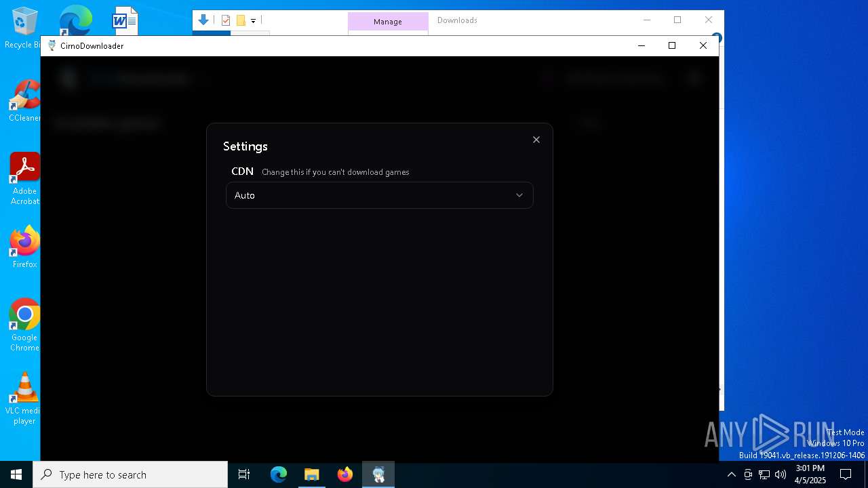This screenshot has height=488, width=868.
Task: Open notification action center
Action: tap(846, 474)
